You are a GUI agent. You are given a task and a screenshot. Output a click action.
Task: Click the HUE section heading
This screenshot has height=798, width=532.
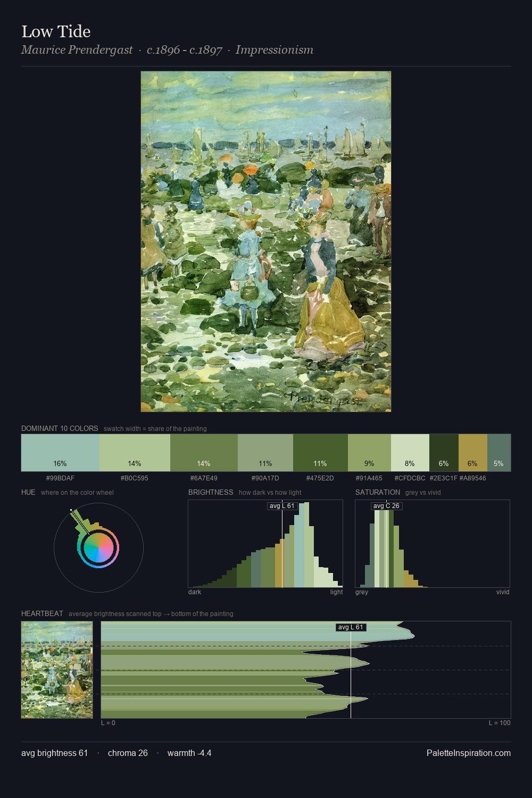pos(28,492)
